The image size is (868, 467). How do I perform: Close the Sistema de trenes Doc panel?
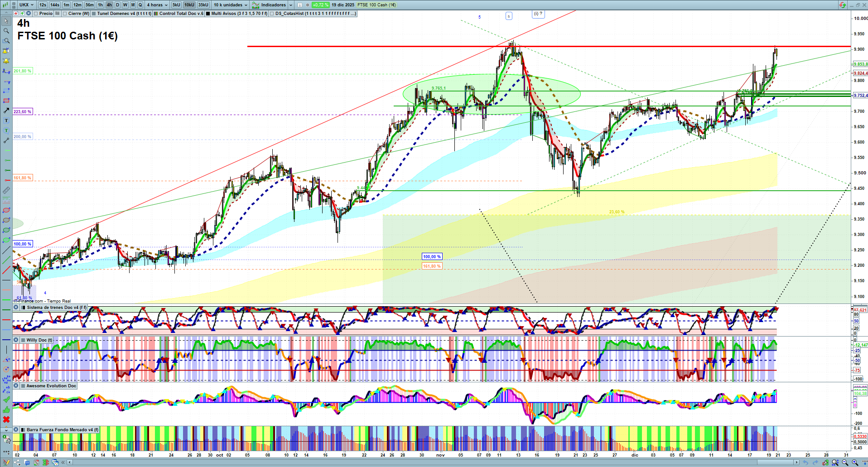pyautogui.click(x=16, y=308)
